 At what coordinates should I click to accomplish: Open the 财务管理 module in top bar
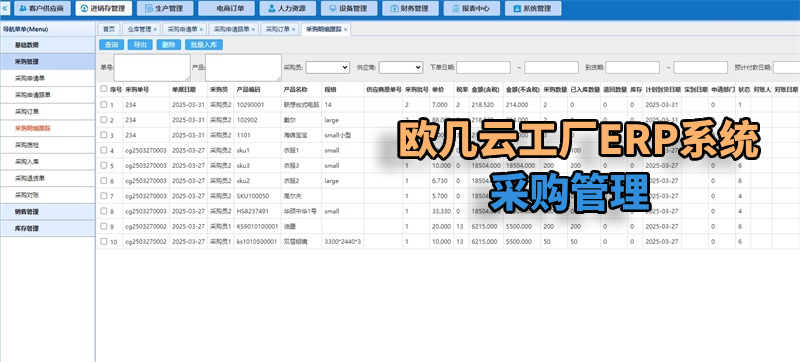coord(410,9)
